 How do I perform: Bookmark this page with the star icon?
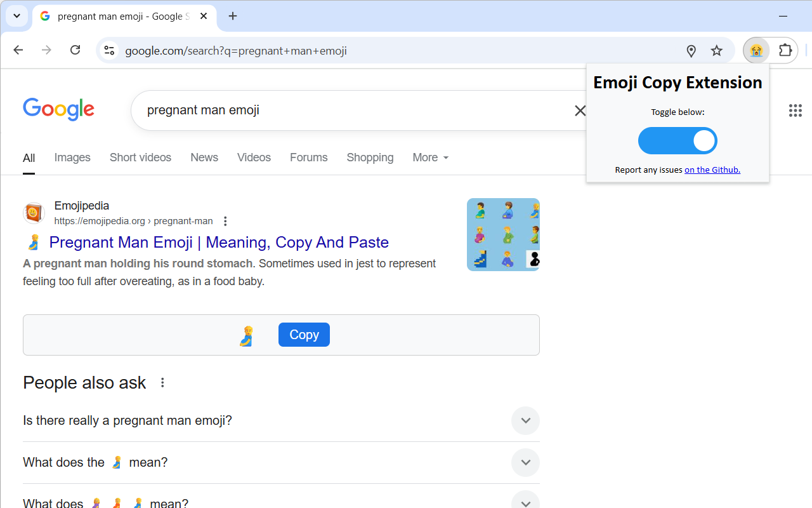[716, 51]
